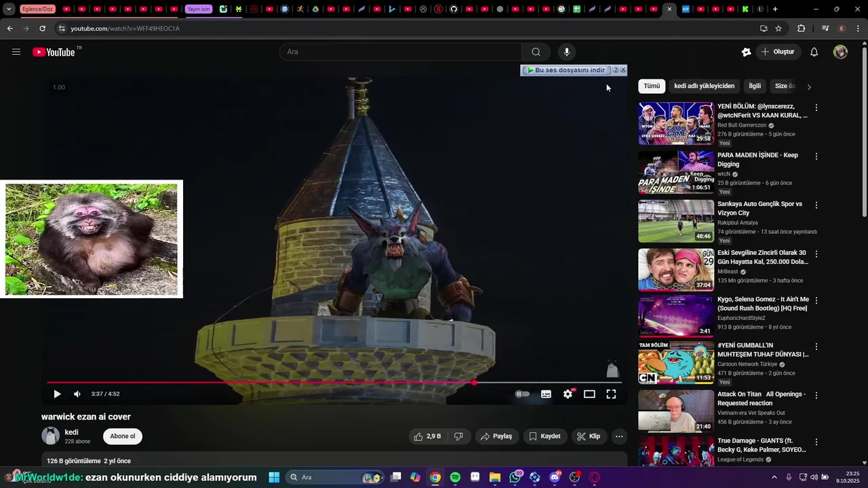Viewport: 868px width, 488px height.
Task: Like the video with 2,9 B likes
Action: coord(427,436)
